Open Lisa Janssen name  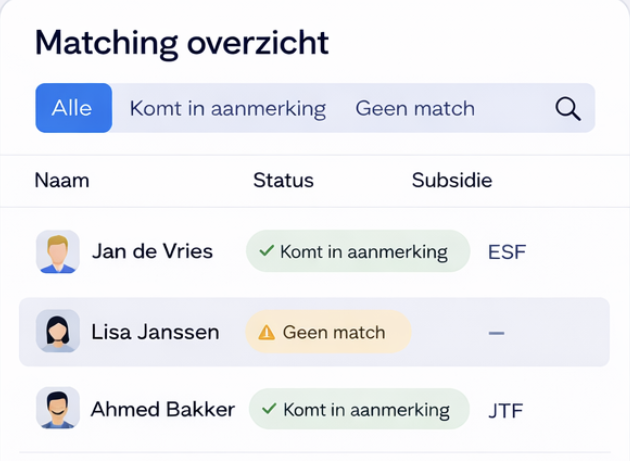tap(155, 332)
